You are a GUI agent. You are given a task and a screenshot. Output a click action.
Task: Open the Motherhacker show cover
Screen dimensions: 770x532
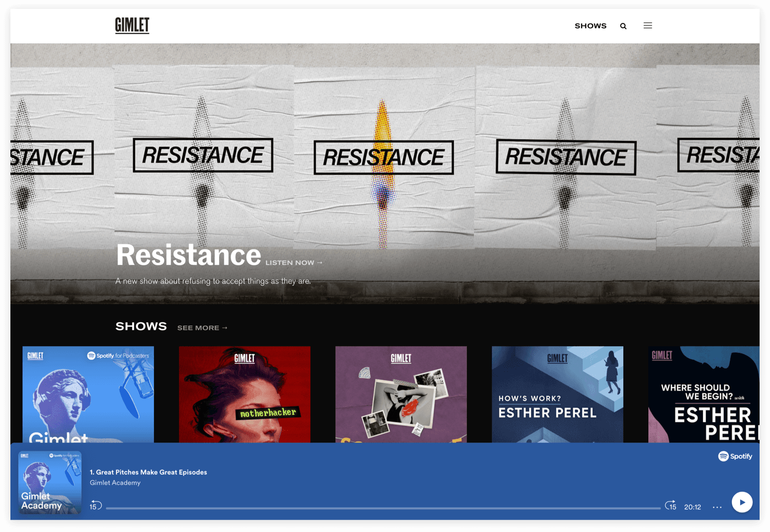(x=245, y=394)
